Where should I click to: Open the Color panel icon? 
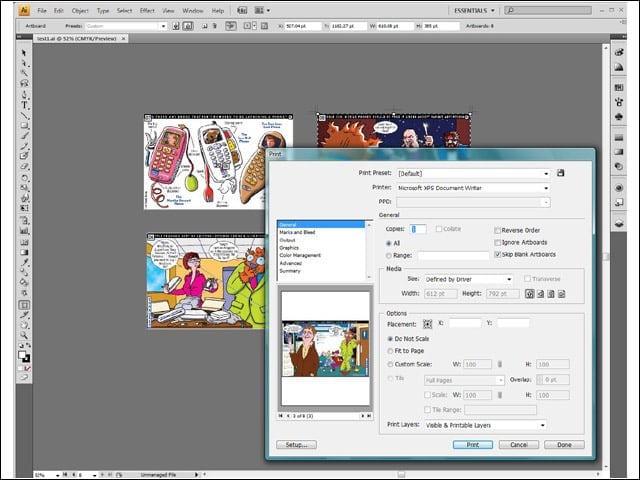pyautogui.click(x=619, y=52)
